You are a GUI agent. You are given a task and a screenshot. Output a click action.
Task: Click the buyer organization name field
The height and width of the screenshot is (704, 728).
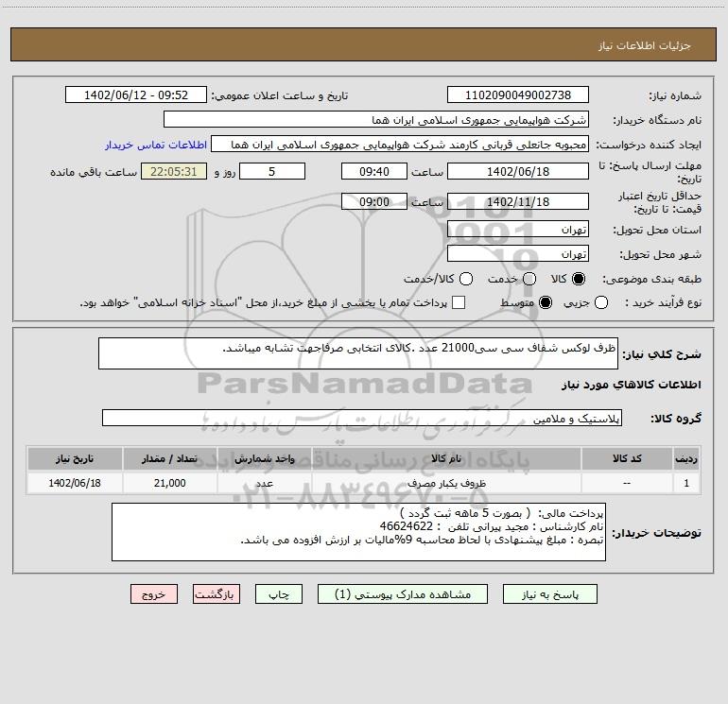click(376, 119)
